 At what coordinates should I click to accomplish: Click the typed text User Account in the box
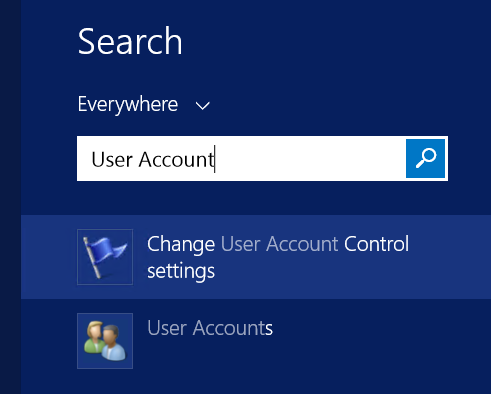153,159
